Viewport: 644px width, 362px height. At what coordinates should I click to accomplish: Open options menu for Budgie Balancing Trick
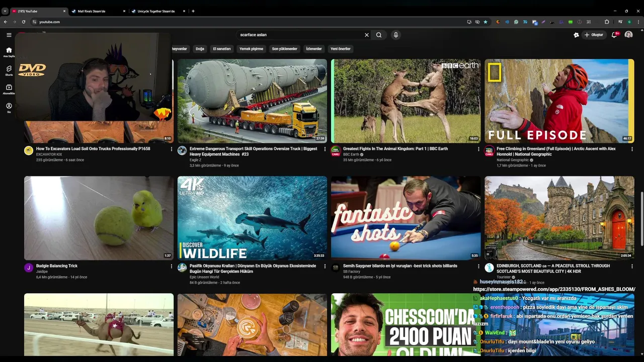pos(171,266)
